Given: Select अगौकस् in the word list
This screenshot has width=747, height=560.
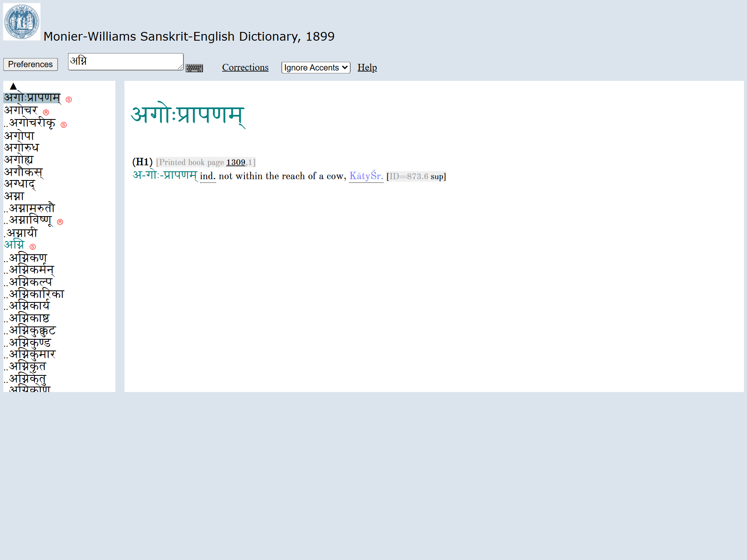Looking at the screenshot, I should [x=24, y=172].
